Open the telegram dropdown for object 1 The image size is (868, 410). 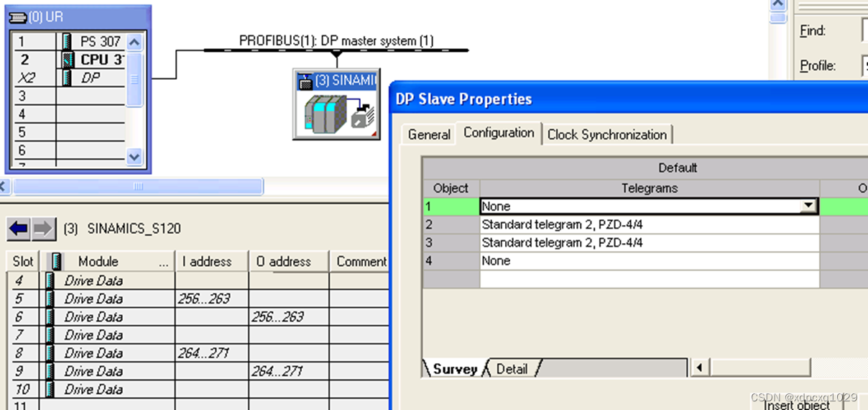[809, 206]
